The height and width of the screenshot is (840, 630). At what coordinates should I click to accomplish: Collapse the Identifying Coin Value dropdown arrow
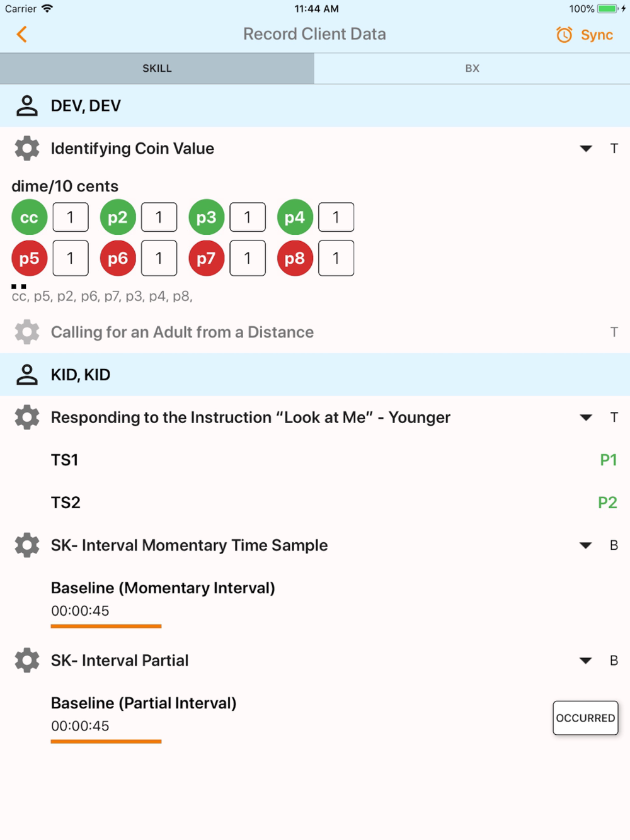586,149
